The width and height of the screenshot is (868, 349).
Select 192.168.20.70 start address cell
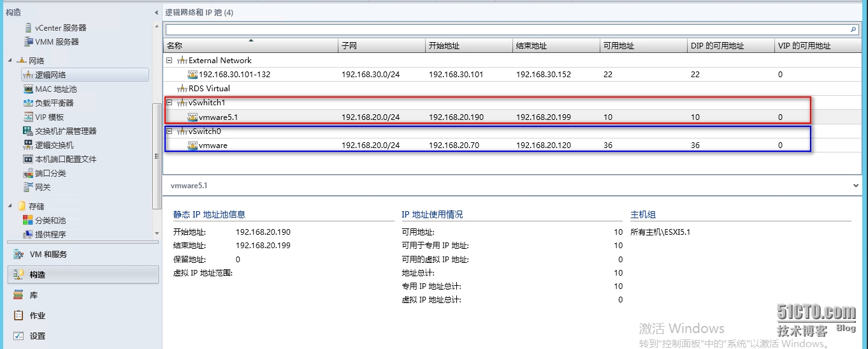[x=454, y=145]
